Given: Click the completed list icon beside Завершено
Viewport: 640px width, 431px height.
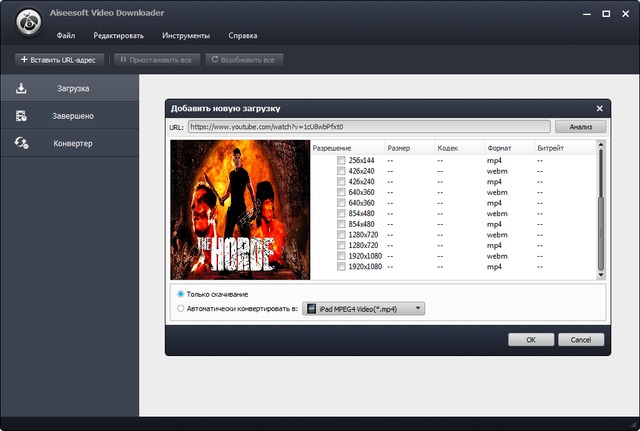Looking at the screenshot, I should [21, 116].
